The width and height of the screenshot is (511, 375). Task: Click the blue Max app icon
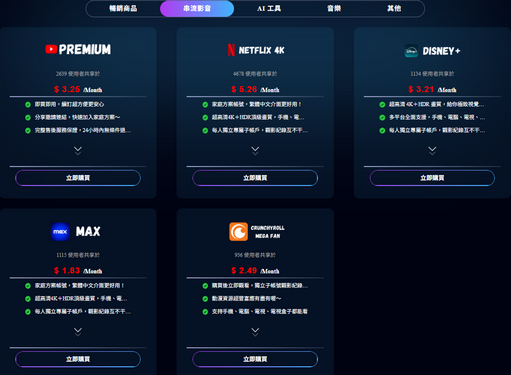(x=60, y=232)
